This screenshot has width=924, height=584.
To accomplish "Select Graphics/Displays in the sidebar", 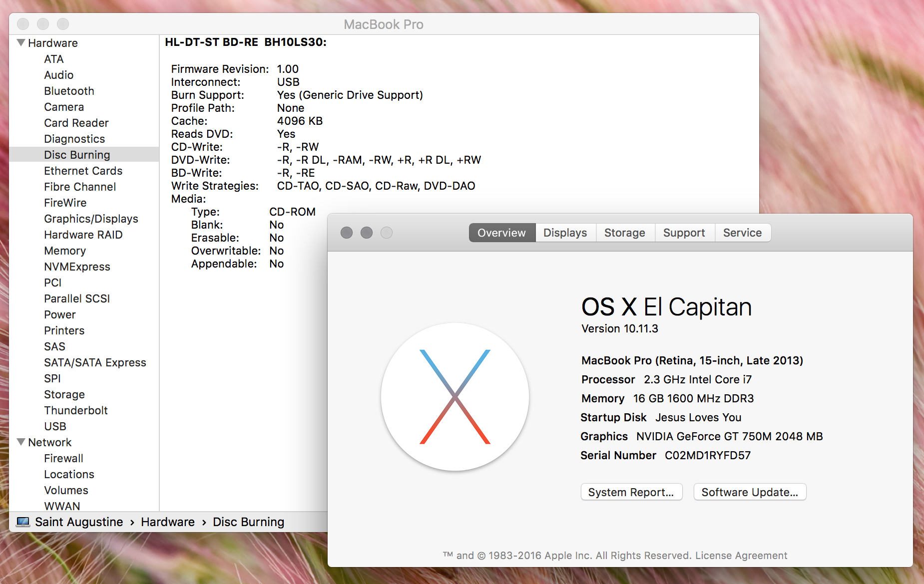I will [91, 219].
